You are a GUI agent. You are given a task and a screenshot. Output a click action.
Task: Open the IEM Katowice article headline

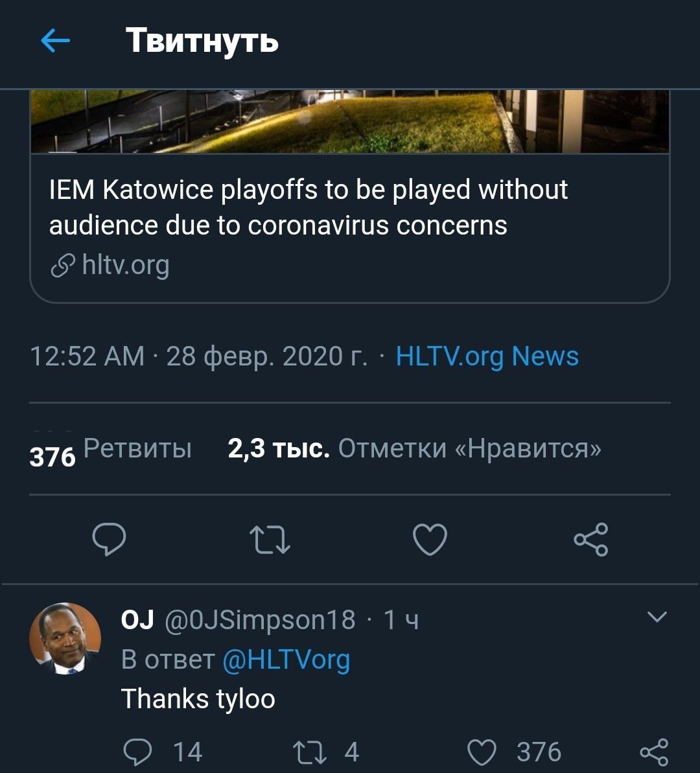coord(309,207)
